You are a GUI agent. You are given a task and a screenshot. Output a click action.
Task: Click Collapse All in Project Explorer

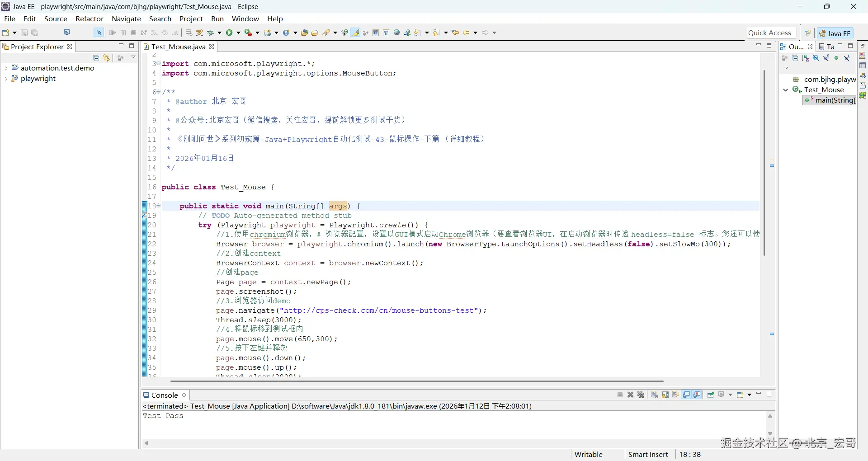pos(96,58)
